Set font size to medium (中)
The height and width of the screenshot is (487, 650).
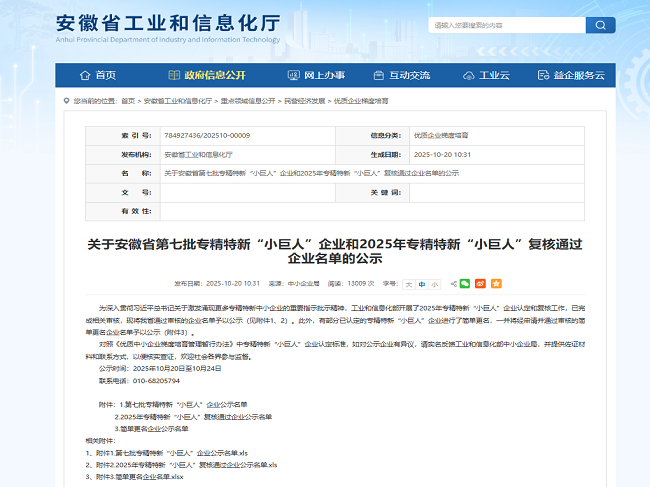click(421, 283)
